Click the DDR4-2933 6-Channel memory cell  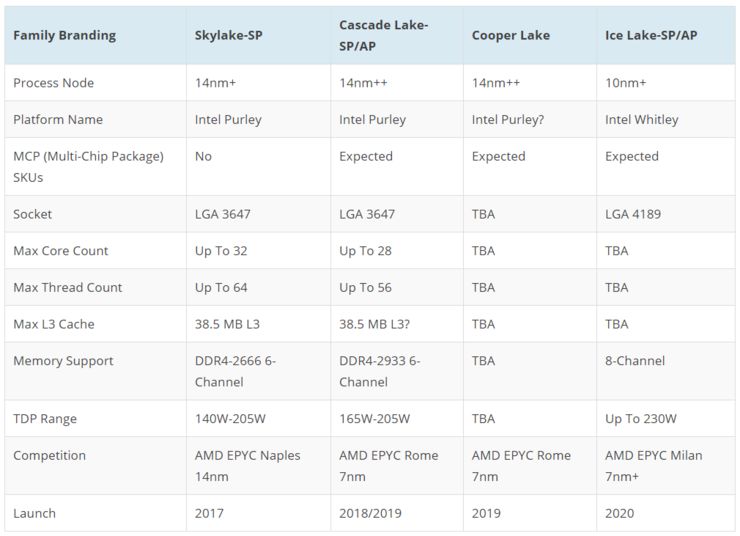pos(379,371)
